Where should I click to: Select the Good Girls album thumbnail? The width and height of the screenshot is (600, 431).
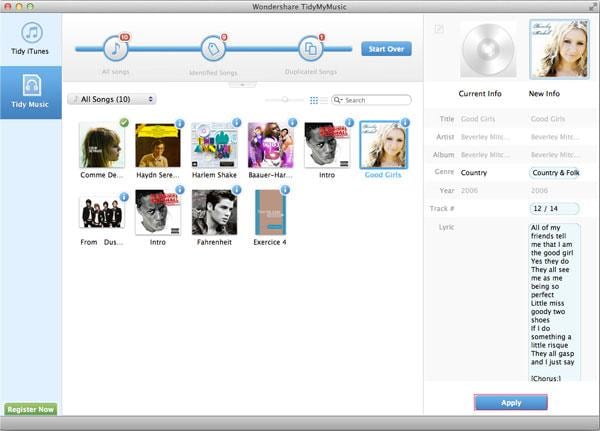383,145
